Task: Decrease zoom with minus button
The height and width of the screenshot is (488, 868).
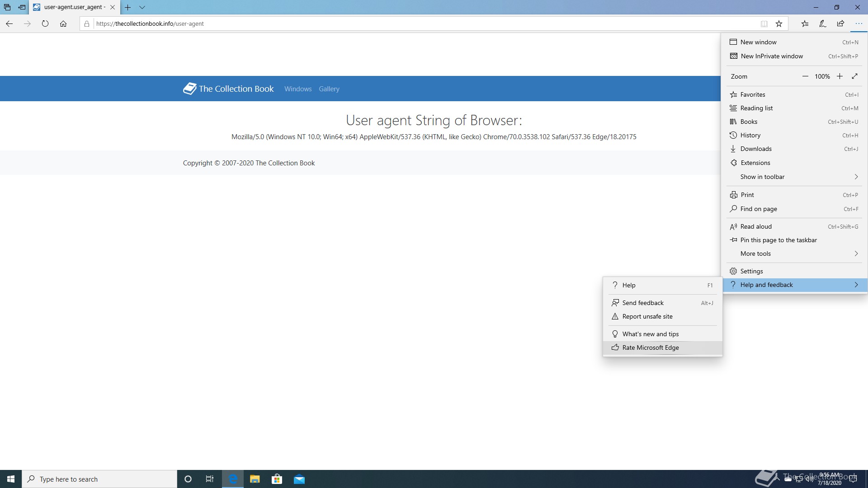Action: coord(805,76)
